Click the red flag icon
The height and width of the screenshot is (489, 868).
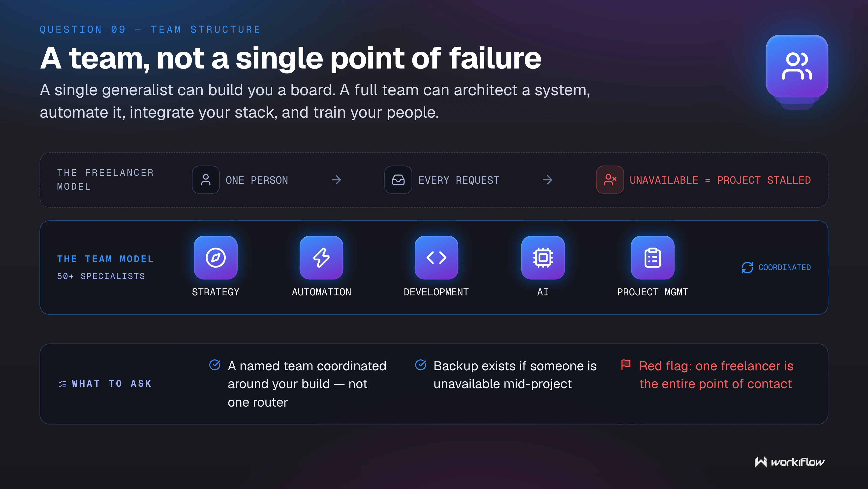pos(626,365)
